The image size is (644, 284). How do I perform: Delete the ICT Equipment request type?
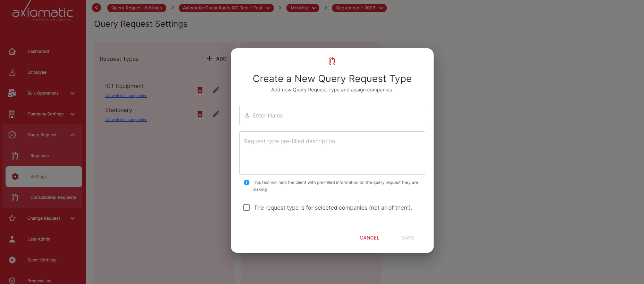pyautogui.click(x=200, y=90)
